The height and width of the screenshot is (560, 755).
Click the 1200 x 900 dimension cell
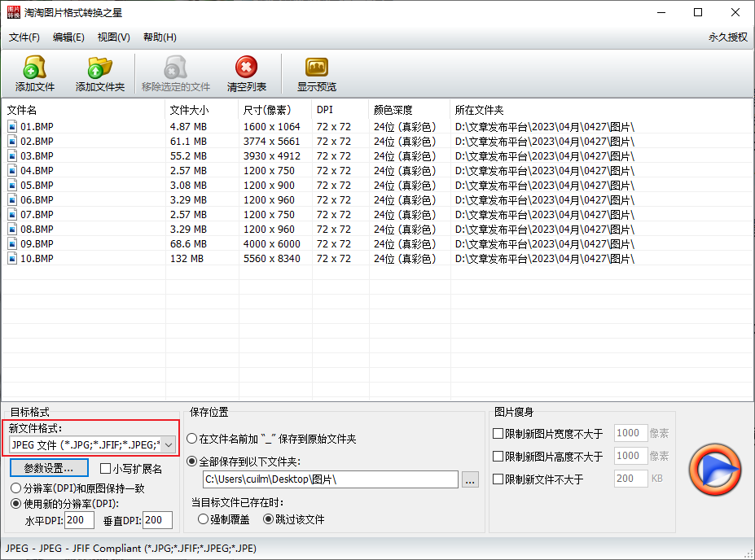269,186
